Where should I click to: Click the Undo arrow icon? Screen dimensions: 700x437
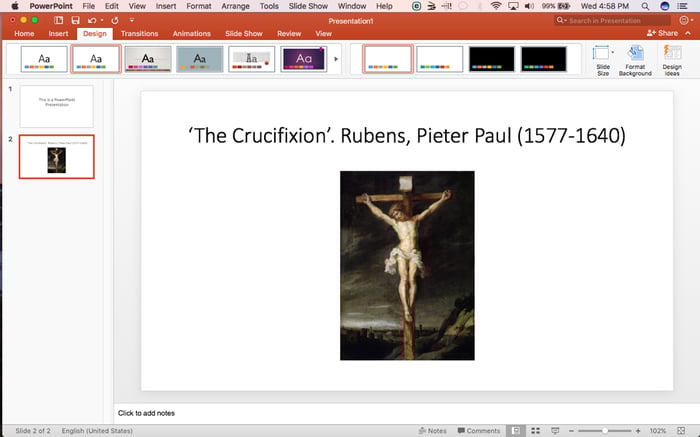pyautogui.click(x=92, y=21)
